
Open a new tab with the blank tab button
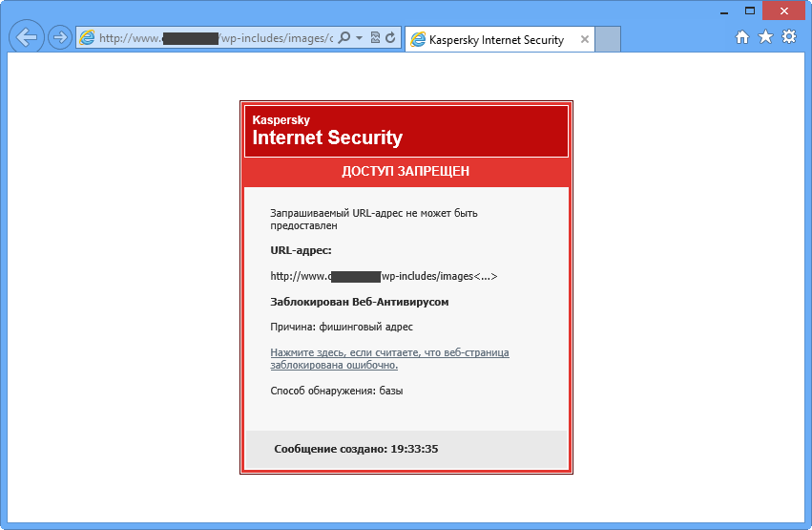608,39
